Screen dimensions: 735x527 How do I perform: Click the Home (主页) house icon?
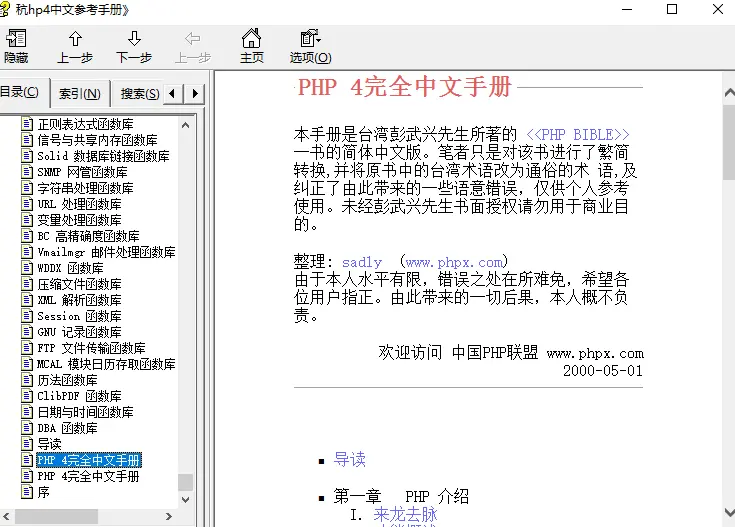252,40
